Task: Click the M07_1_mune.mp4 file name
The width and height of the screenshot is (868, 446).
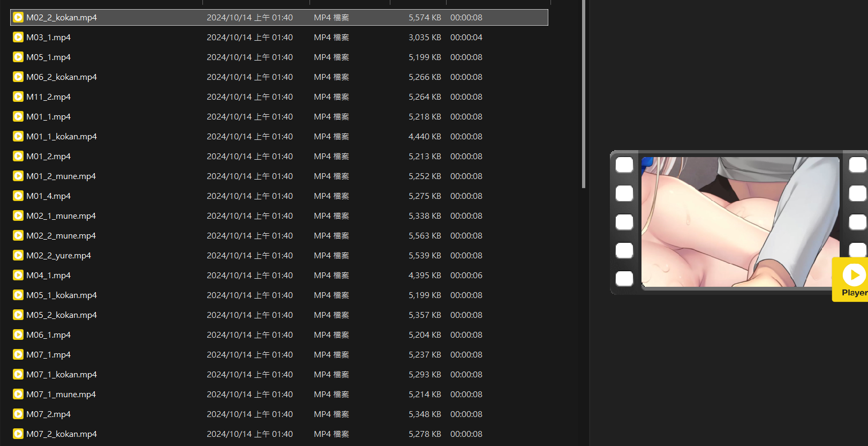Action: [x=61, y=395]
